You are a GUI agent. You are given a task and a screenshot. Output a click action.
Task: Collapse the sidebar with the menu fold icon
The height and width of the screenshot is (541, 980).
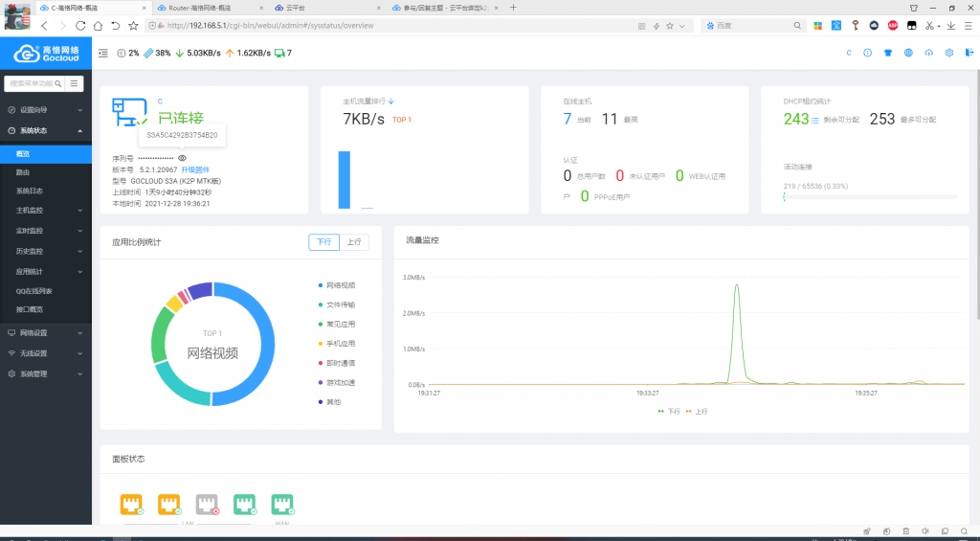(x=103, y=54)
